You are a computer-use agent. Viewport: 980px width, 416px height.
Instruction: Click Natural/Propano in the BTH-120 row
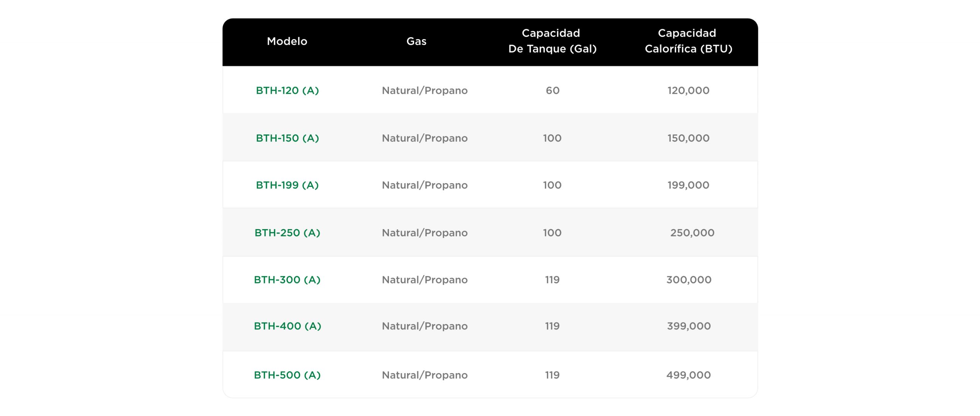[x=425, y=90]
